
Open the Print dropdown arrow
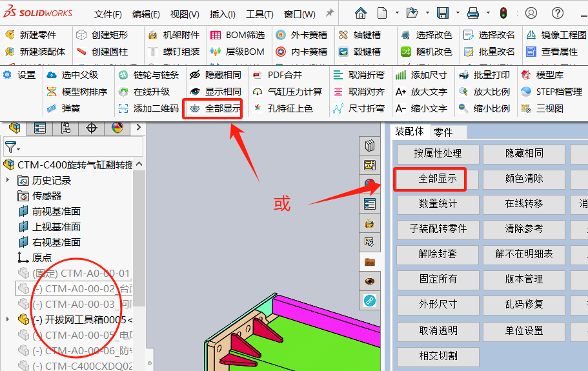(488, 13)
